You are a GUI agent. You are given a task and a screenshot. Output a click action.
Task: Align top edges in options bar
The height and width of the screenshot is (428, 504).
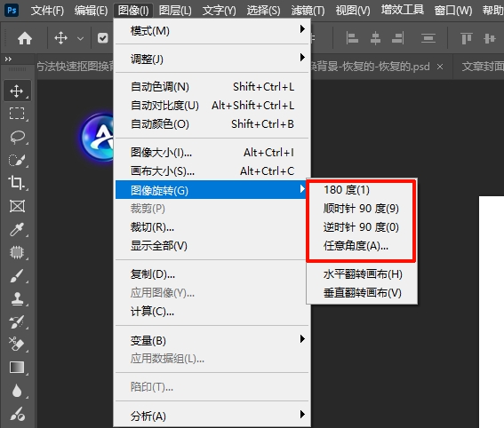467,38
